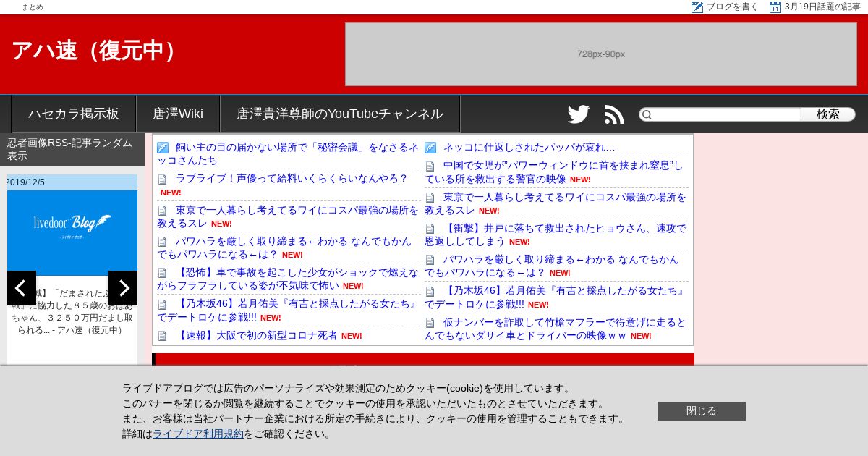The image size is (868, 456).
Task: Click the document icon beside 中国で女児 article
Action: pyautogui.click(x=430, y=166)
